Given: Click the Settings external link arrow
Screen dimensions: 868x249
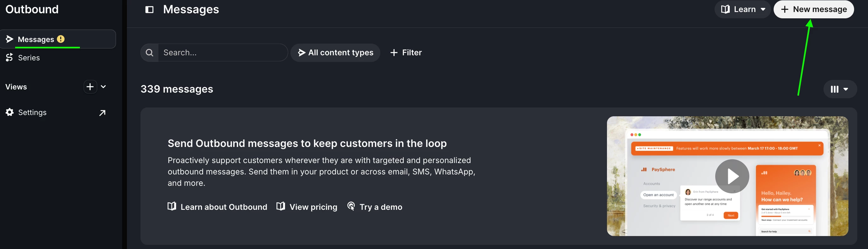Looking at the screenshot, I should point(102,113).
